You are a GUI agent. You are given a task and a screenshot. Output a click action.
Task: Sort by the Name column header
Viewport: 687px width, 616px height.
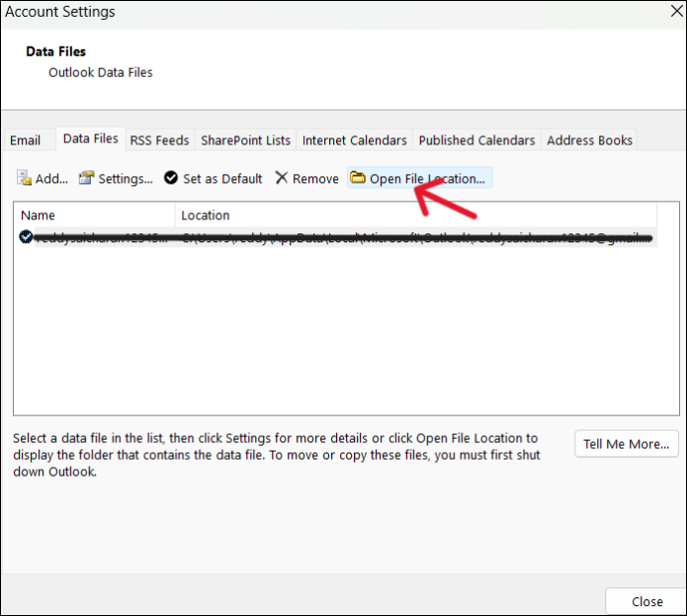[94, 216]
